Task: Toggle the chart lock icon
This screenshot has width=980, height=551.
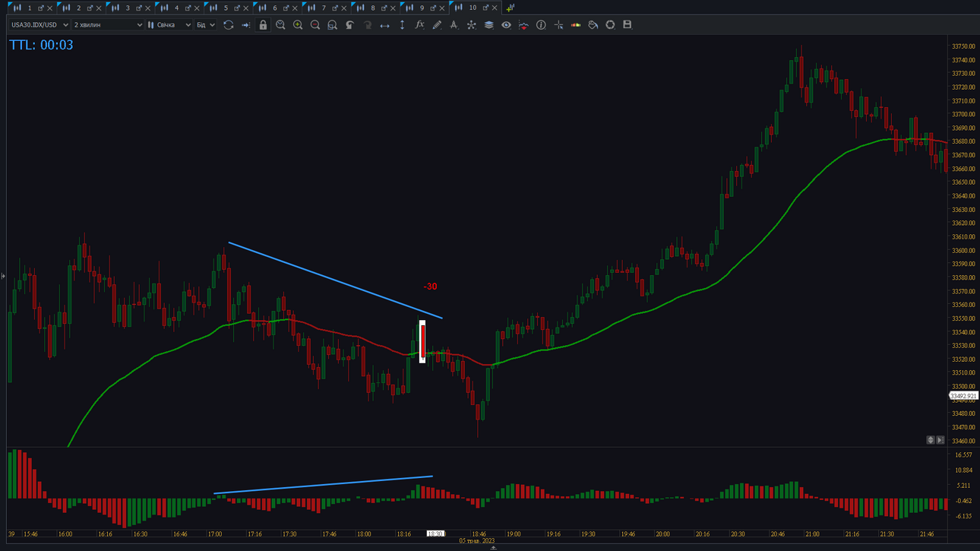Action: pyautogui.click(x=263, y=25)
